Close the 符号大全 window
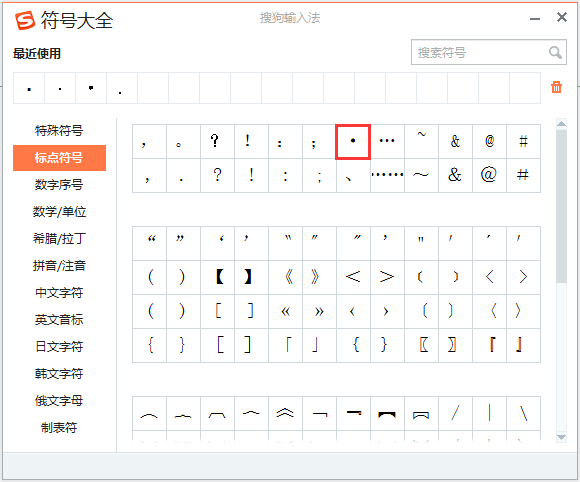 click(562, 17)
